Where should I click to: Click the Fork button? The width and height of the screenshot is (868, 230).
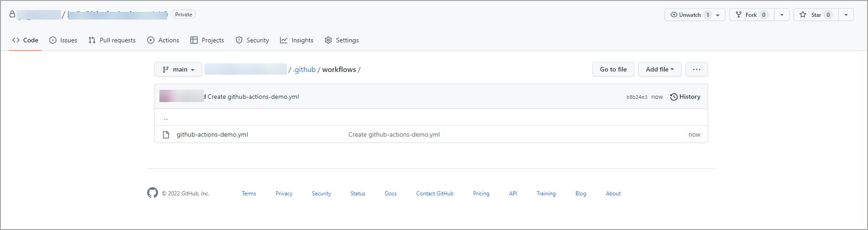coord(751,15)
